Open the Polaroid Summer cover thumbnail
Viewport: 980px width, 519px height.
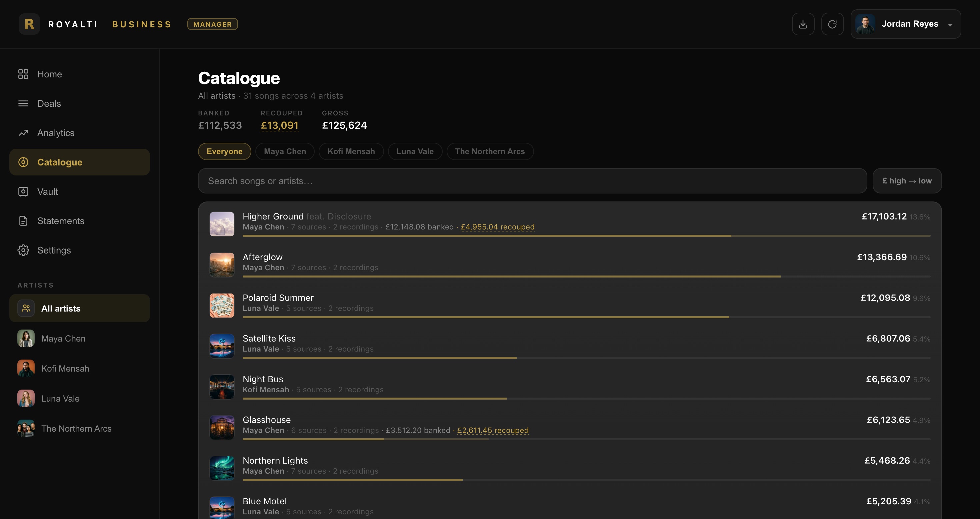pyautogui.click(x=222, y=306)
